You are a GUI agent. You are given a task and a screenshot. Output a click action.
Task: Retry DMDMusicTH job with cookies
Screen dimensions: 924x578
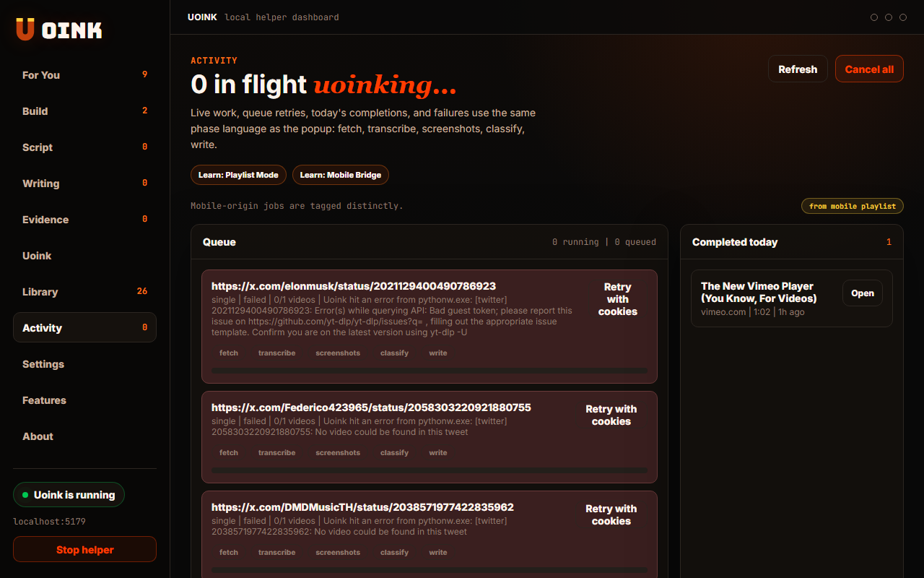pyautogui.click(x=611, y=514)
